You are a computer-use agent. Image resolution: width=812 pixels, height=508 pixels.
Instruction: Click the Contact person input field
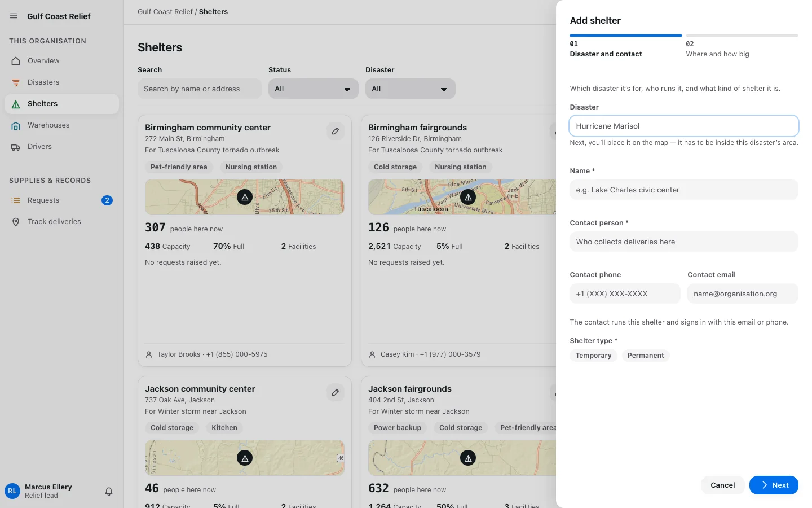[684, 242]
